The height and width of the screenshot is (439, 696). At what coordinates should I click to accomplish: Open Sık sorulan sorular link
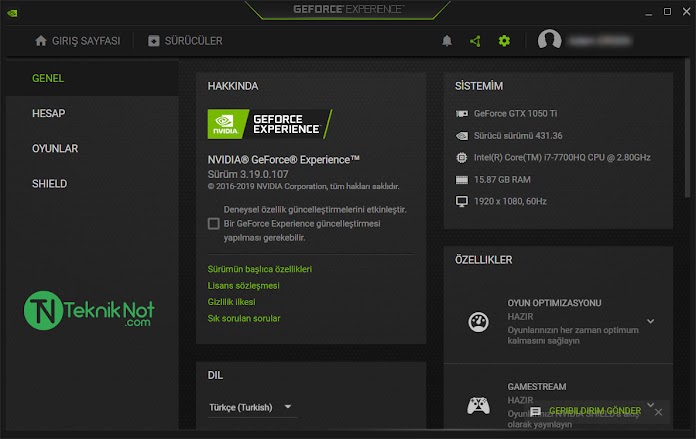tap(244, 318)
